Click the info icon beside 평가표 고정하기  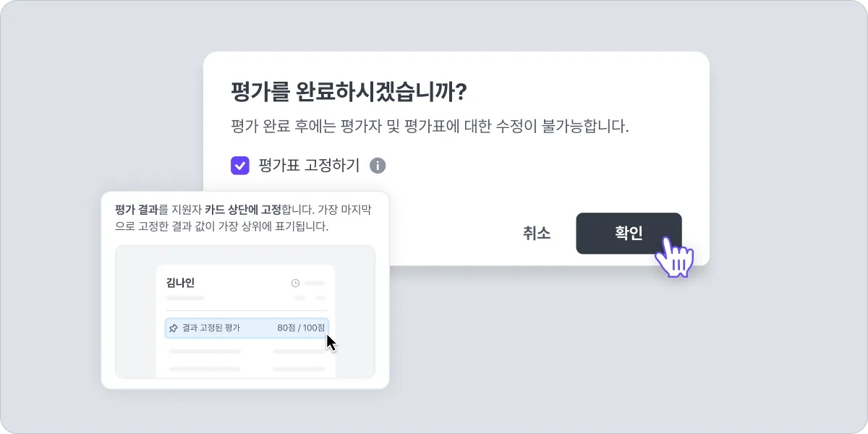coord(378,166)
